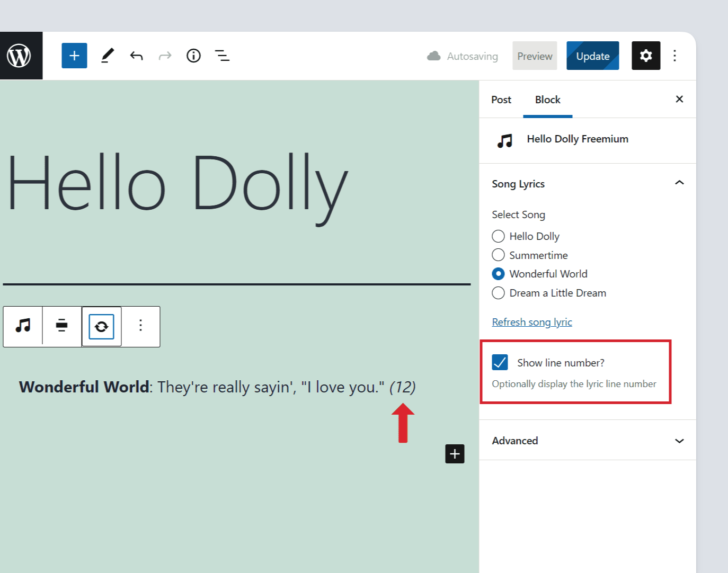The height and width of the screenshot is (573, 728).
Task: Open the List View outline icon
Action: pos(222,56)
